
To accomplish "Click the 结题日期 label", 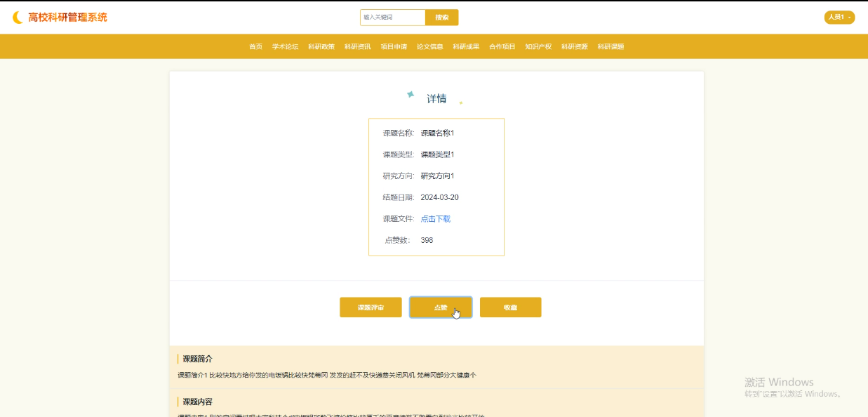I will point(399,197).
